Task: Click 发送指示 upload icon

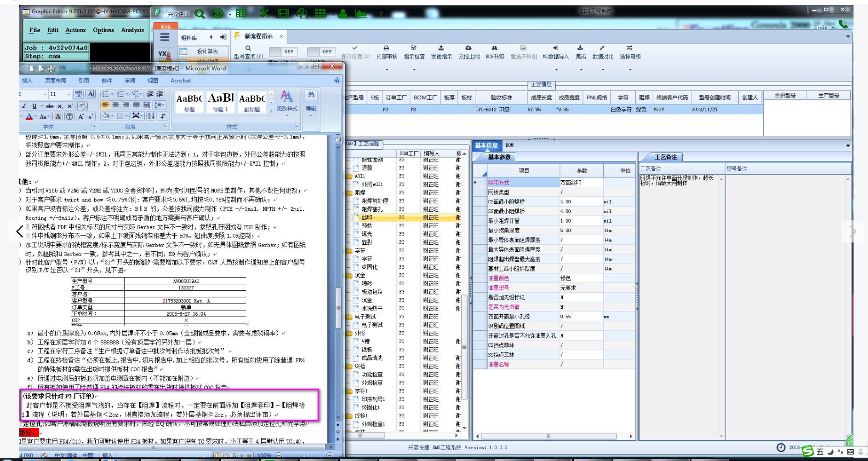Action: (x=441, y=48)
